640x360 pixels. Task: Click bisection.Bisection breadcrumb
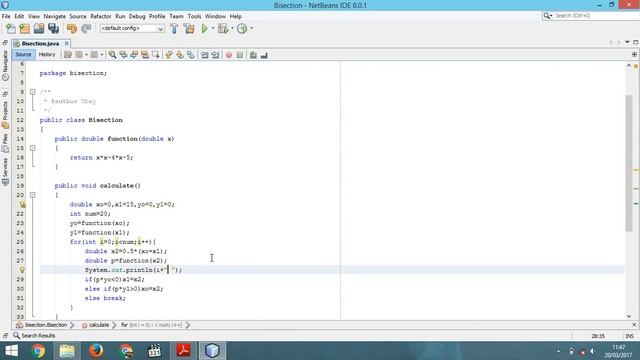(x=46, y=325)
